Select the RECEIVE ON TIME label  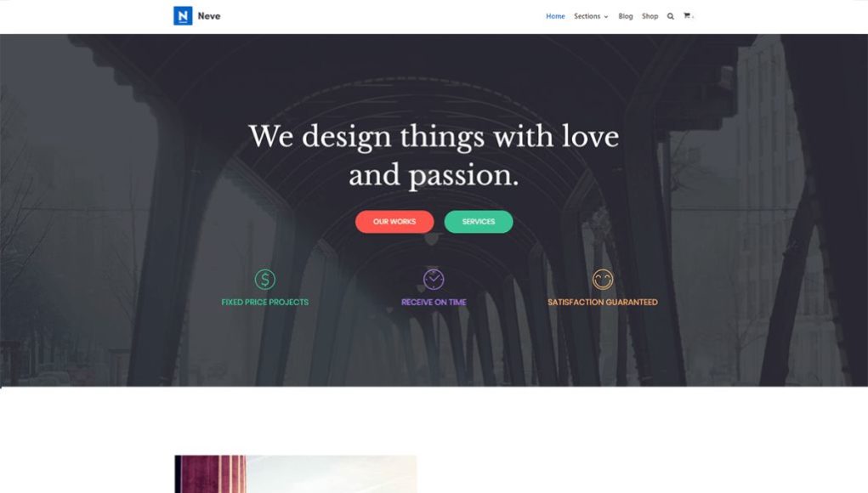[x=434, y=302]
